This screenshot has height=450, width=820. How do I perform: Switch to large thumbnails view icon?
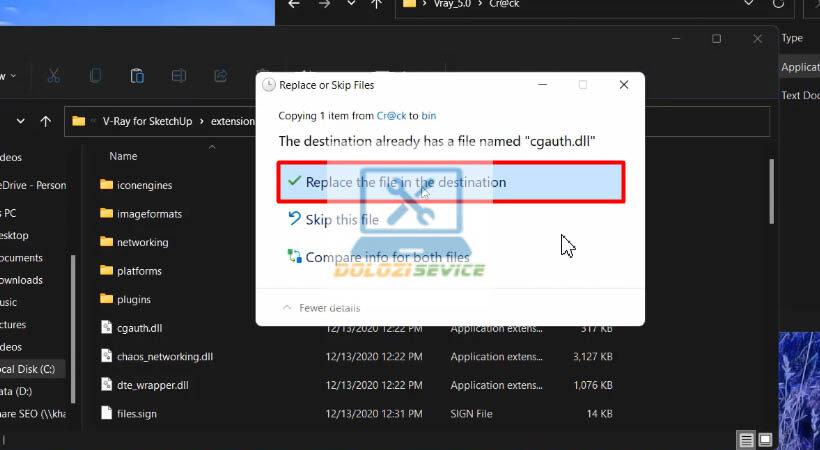(x=768, y=440)
